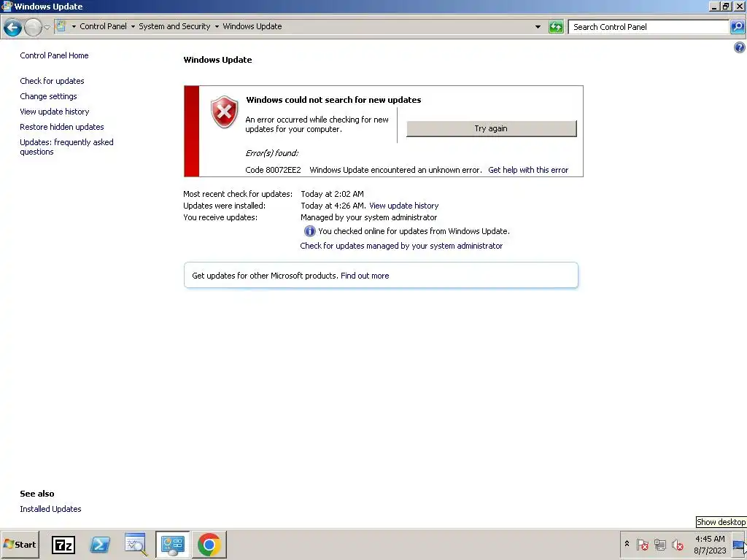747x560 pixels.
Task: Open recent pages dropdown beside Forward button
Action: 47,27
